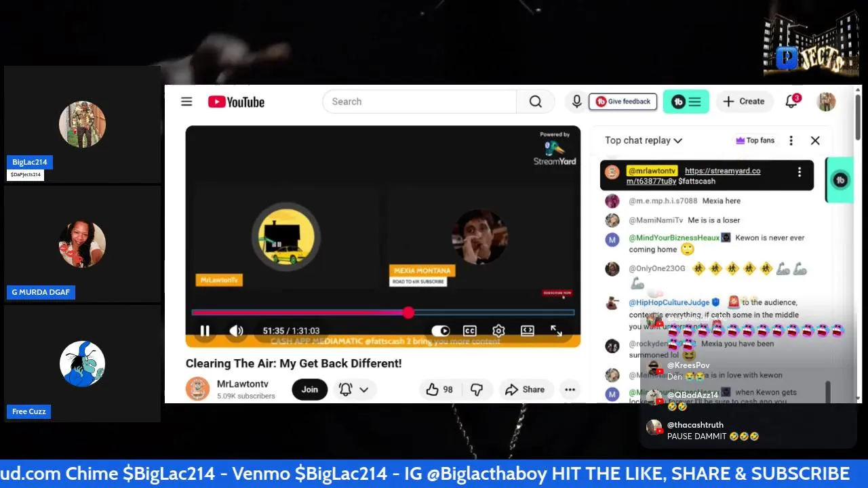This screenshot has height=488, width=868.
Task: Mute the video volume speaker
Action: click(x=236, y=331)
